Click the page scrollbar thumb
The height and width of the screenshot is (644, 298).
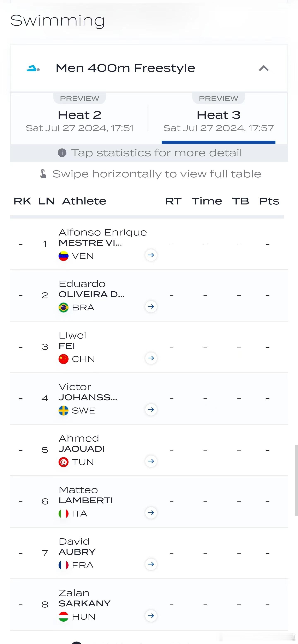pyautogui.click(x=296, y=481)
